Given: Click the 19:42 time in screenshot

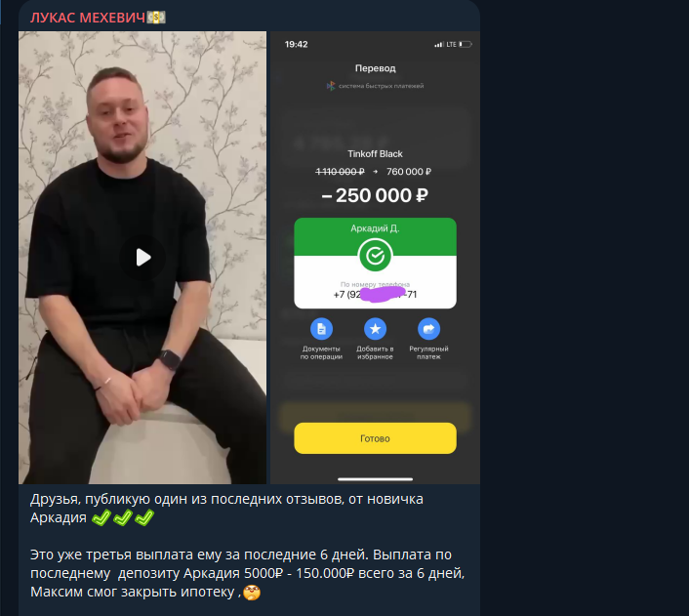Looking at the screenshot, I should (x=296, y=44).
